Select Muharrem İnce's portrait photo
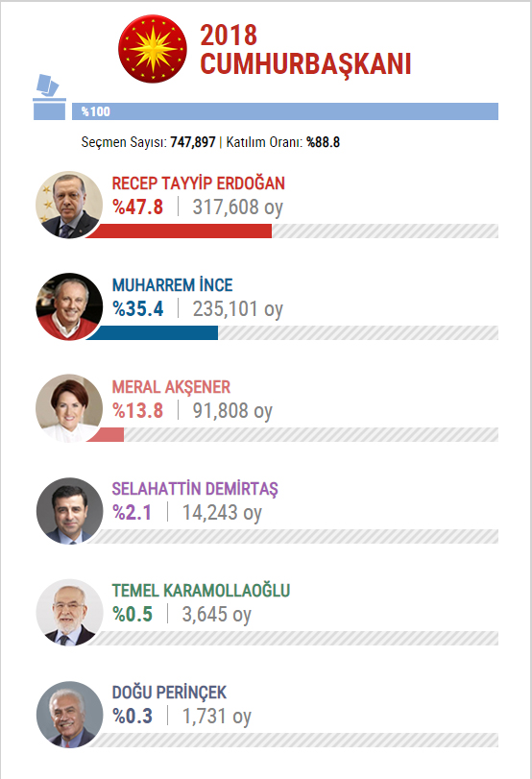Image resolution: width=532 pixels, height=779 pixels. tap(69, 306)
